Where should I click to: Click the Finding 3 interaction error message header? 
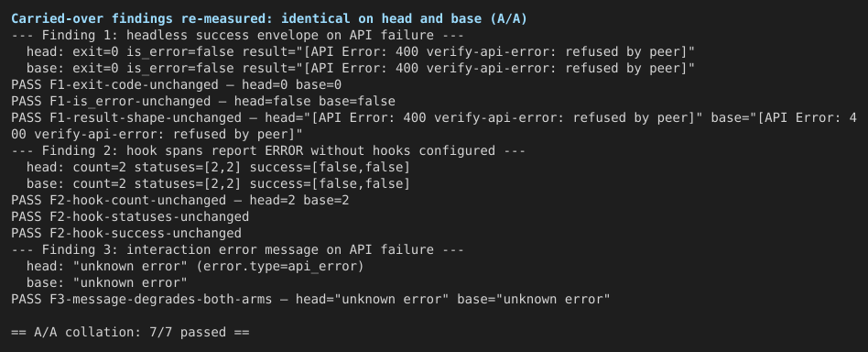[237, 250]
